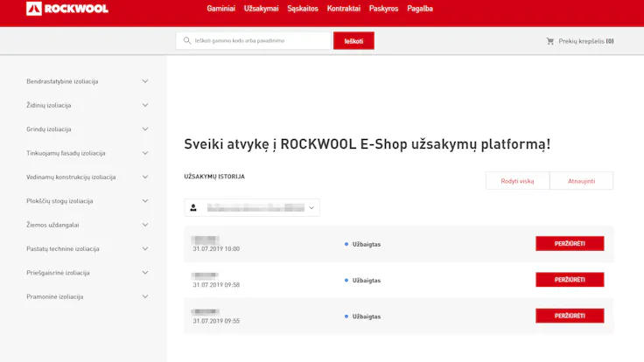Open the Sąskaitos menu
This screenshot has height=362, width=644.
(303, 9)
